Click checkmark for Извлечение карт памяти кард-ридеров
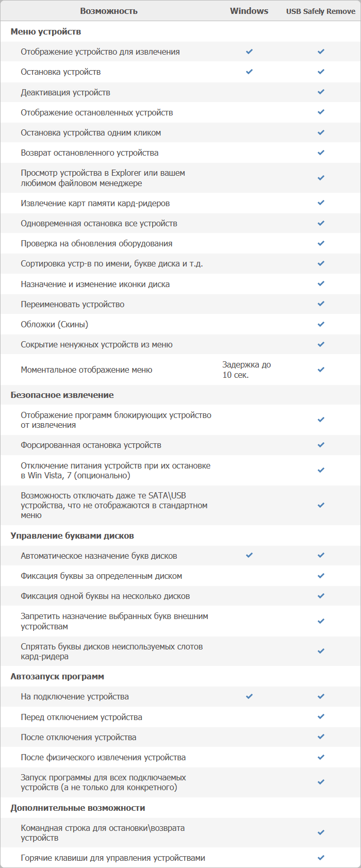361x868 pixels. (x=321, y=203)
